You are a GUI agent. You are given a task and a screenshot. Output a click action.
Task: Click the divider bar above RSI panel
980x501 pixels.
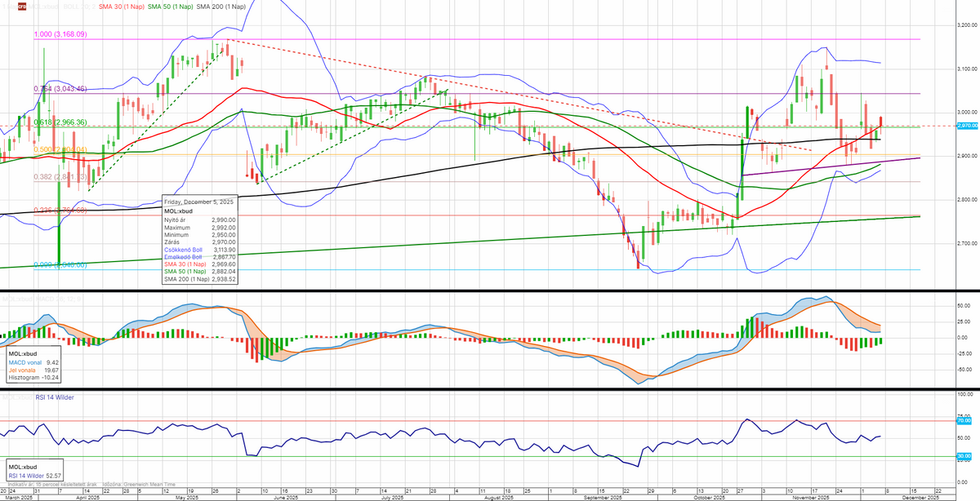[x=490, y=389]
